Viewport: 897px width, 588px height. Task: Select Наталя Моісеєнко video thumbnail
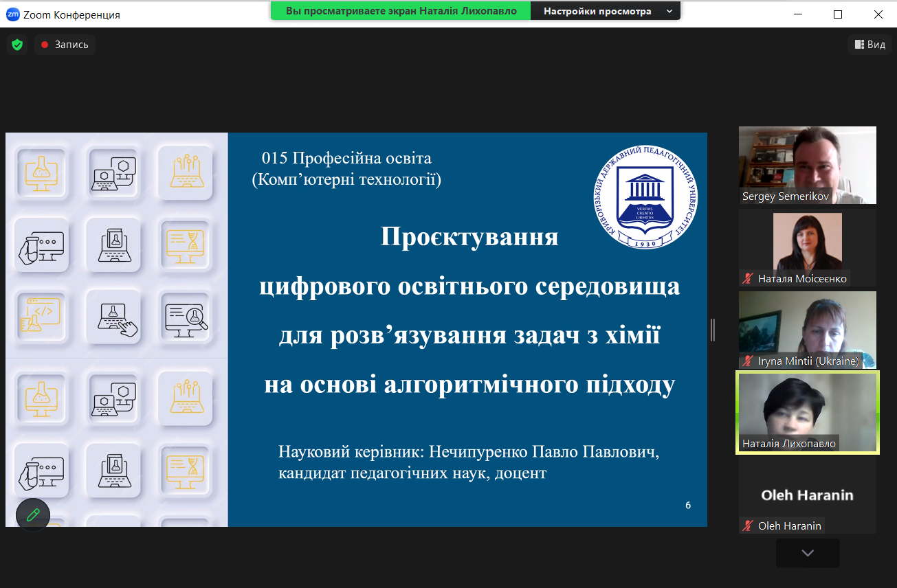pyautogui.click(x=808, y=248)
